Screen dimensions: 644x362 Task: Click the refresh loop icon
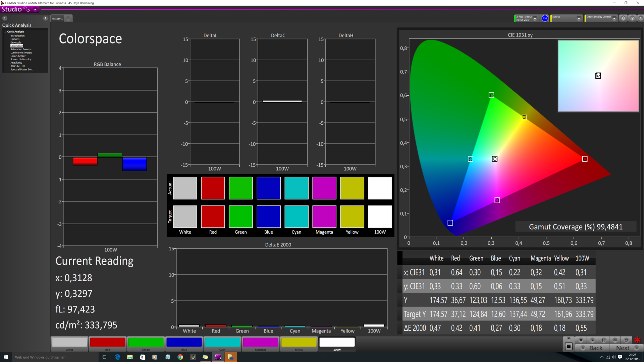tap(626, 340)
